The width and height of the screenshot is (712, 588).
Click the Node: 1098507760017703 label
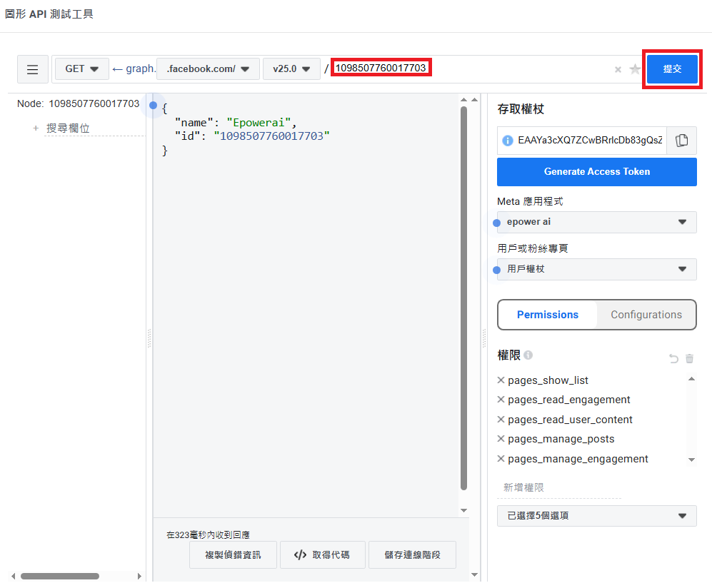[78, 104]
